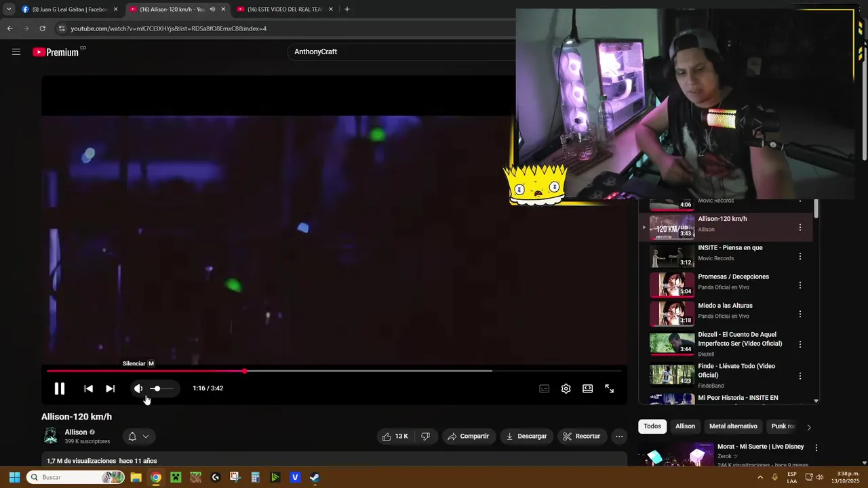Open options menu for Allison-120 km/h playlist item
The width and height of the screenshot is (868, 488).
800,228
